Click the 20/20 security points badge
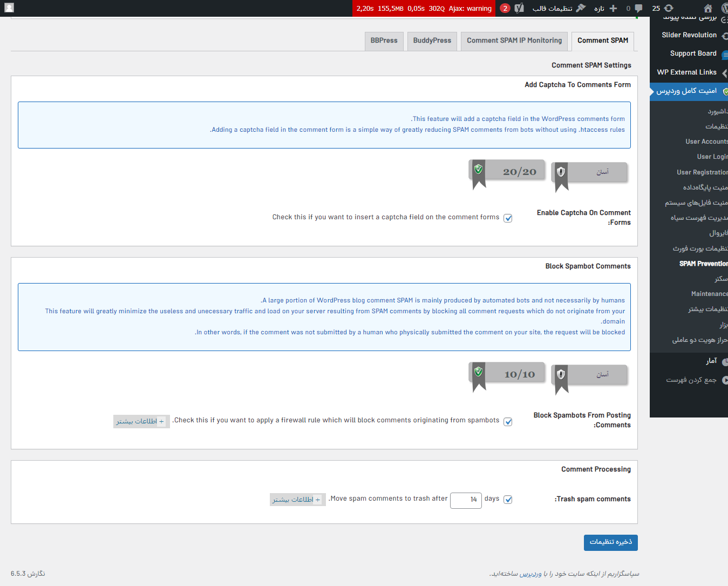The height and width of the screenshot is (586, 728). click(507, 171)
